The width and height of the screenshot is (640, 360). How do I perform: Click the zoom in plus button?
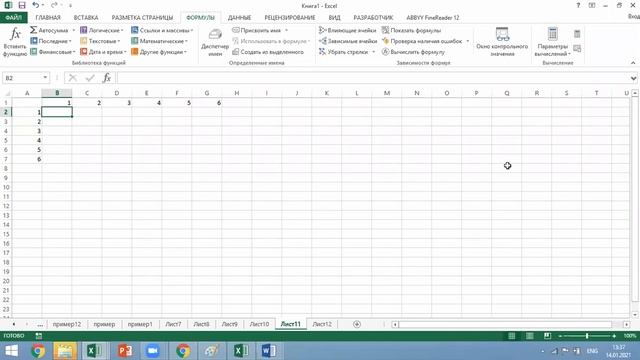click(x=614, y=336)
